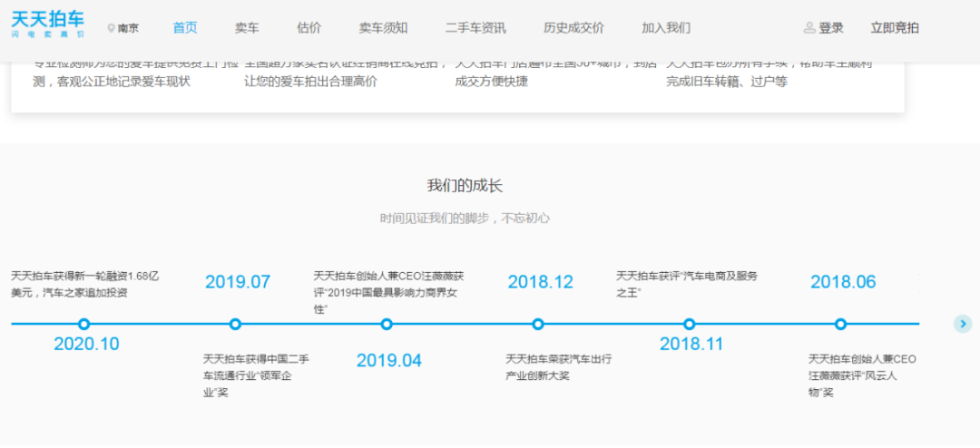980x448 pixels.
Task: Click the text about 汽车出行产业创新大奖
Action: 559,367
